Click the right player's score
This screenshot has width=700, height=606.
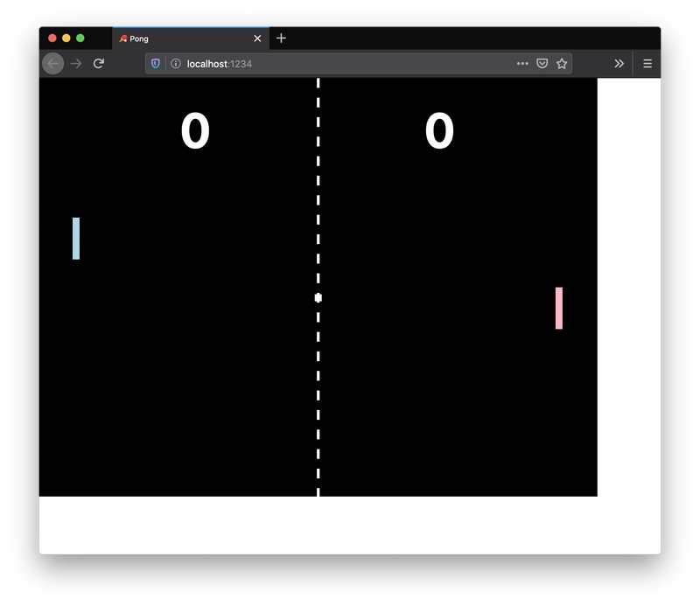[x=439, y=132]
